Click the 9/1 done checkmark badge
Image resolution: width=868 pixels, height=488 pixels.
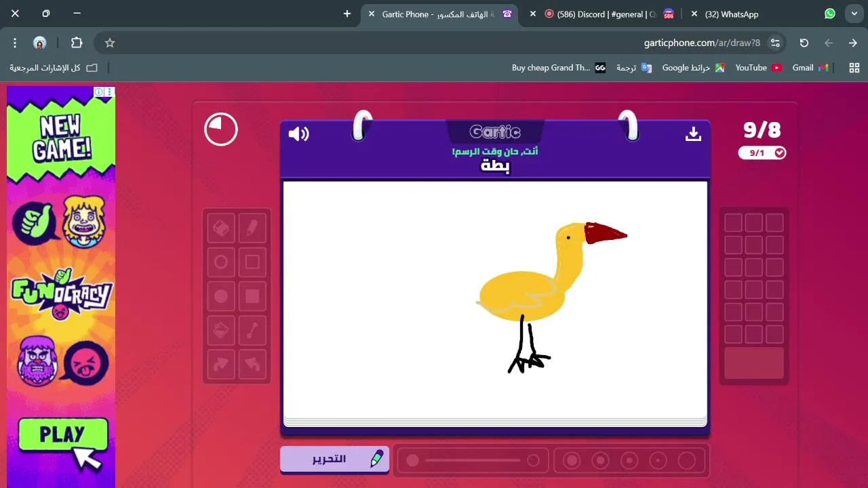click(762, 153)
